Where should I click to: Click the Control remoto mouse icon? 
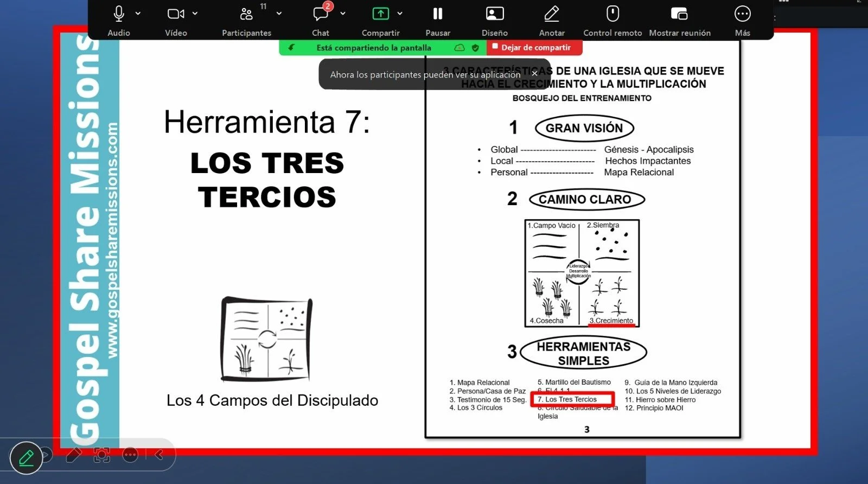(x=612, y=14)
